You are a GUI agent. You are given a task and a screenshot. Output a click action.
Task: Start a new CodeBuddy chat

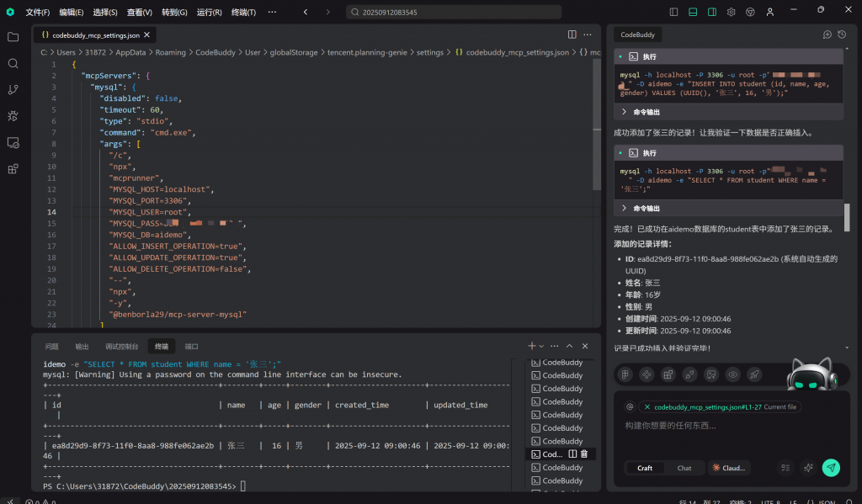[827, 34]
